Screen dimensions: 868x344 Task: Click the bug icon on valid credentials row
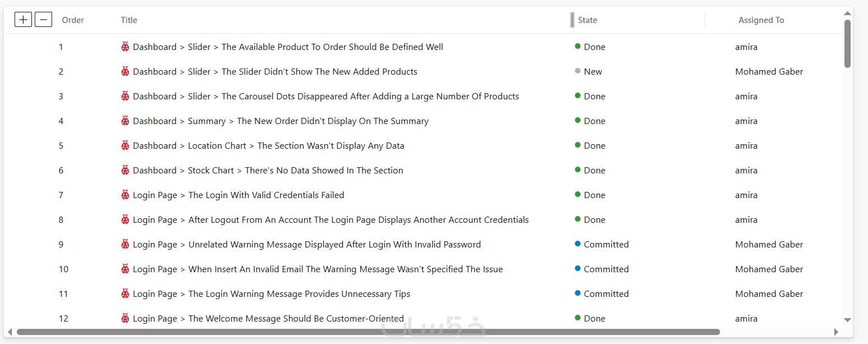coord(126,195)
